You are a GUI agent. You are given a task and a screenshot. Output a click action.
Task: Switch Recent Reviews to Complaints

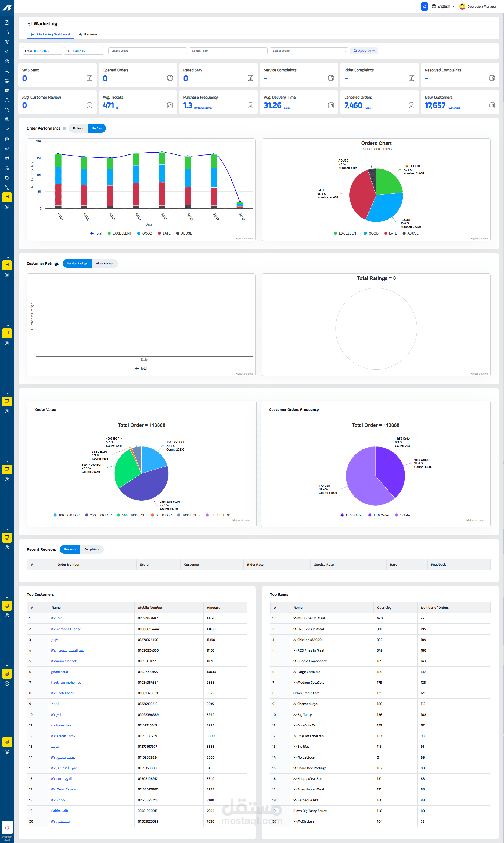(92, 549)
